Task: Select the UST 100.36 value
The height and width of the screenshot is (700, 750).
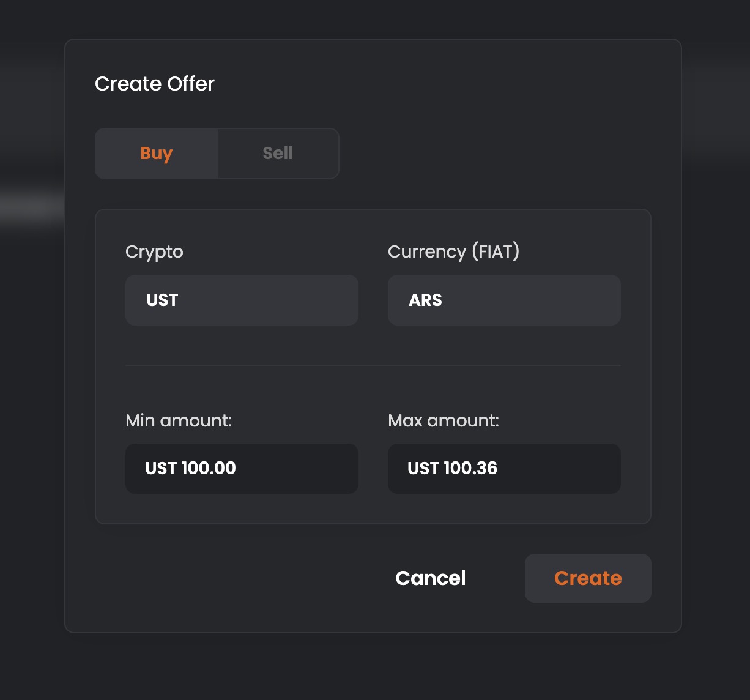Action: (x=453, y=469)
